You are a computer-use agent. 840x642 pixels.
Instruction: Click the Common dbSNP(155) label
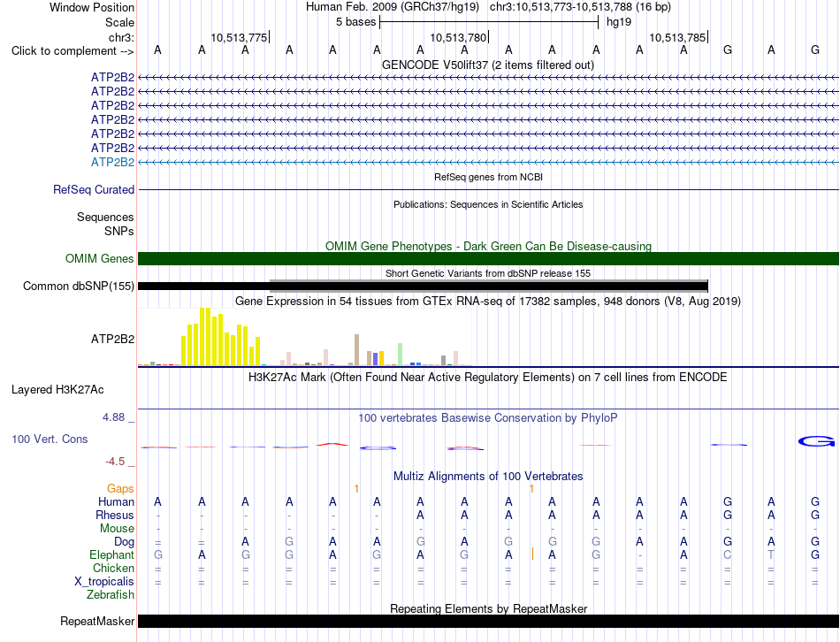pos(78,287)
